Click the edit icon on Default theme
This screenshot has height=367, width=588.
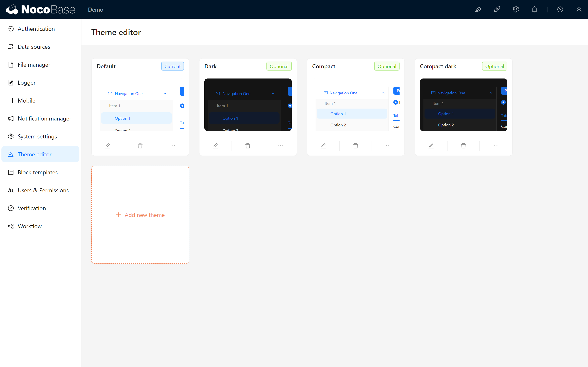108,145
